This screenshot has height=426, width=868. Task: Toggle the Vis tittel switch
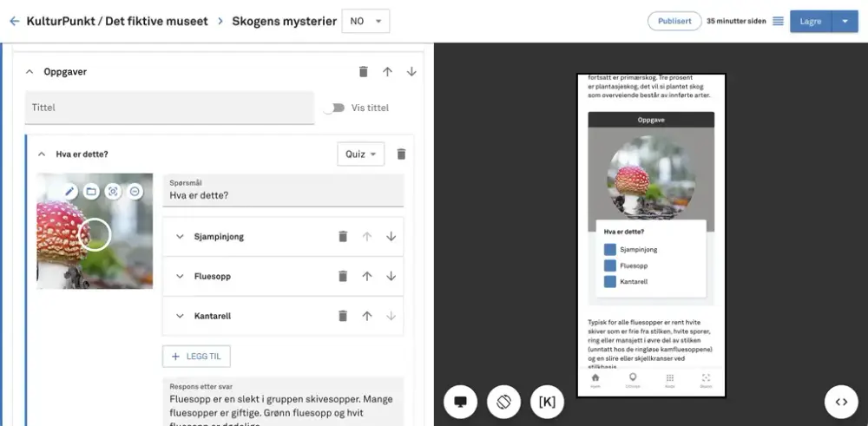tap(333, 108)
